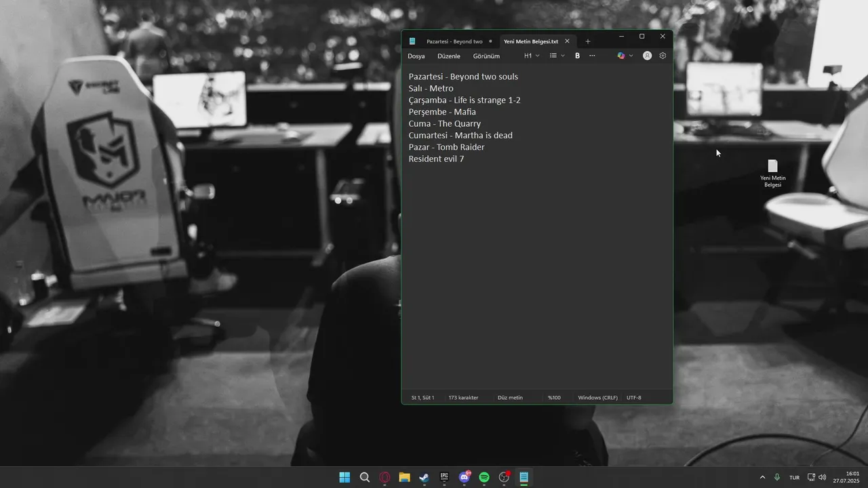Click the UTF-8 encoding indicator
This screenshot has height=488, width=868.
(633, 398)
